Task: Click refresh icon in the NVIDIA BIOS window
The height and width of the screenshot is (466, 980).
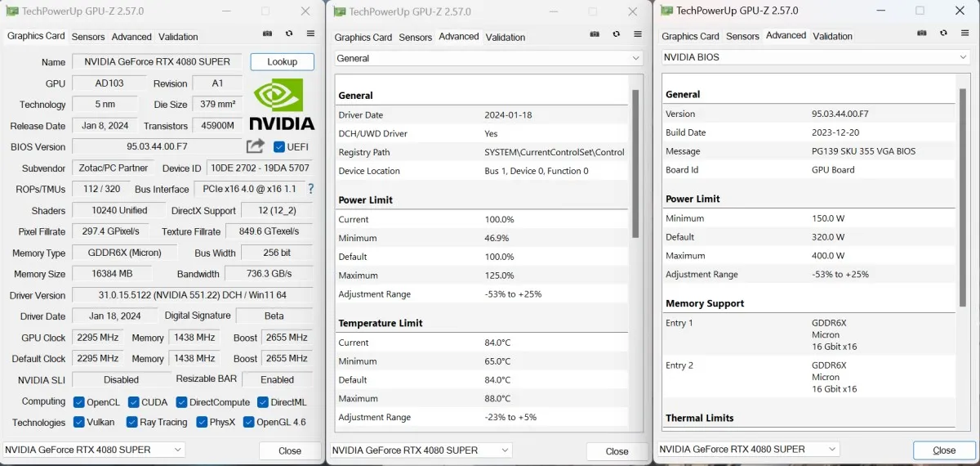Action: (943, 34)
